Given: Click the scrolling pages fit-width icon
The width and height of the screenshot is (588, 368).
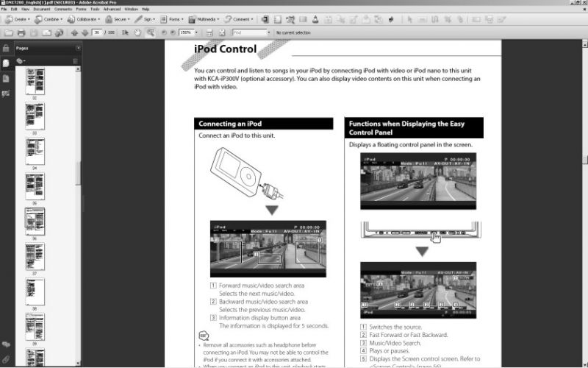Looking at the screenshot, I should point(209,32).
